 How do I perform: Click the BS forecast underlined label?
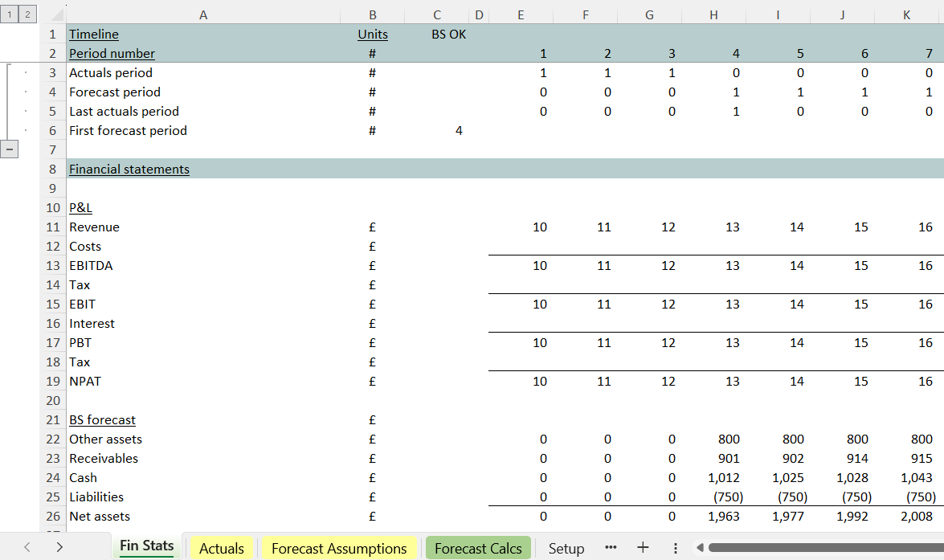pos(102,420)
